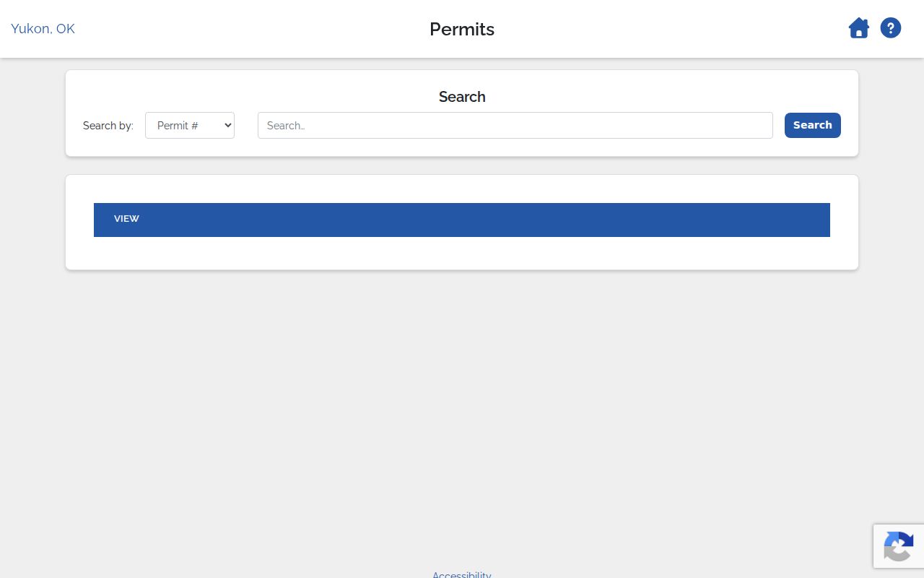
Task: Go to the home page via house icon
Action: (858, 28)
